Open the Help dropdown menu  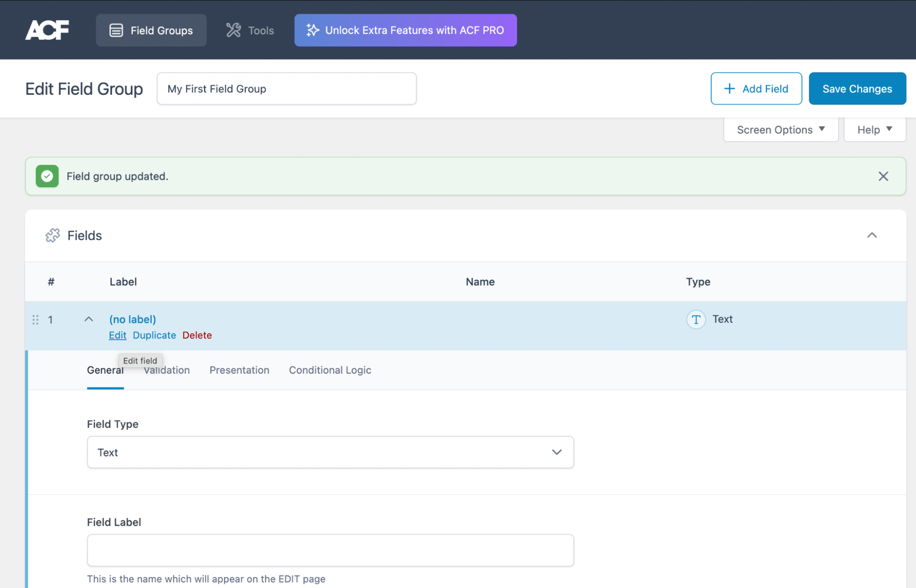pos(874,130)
